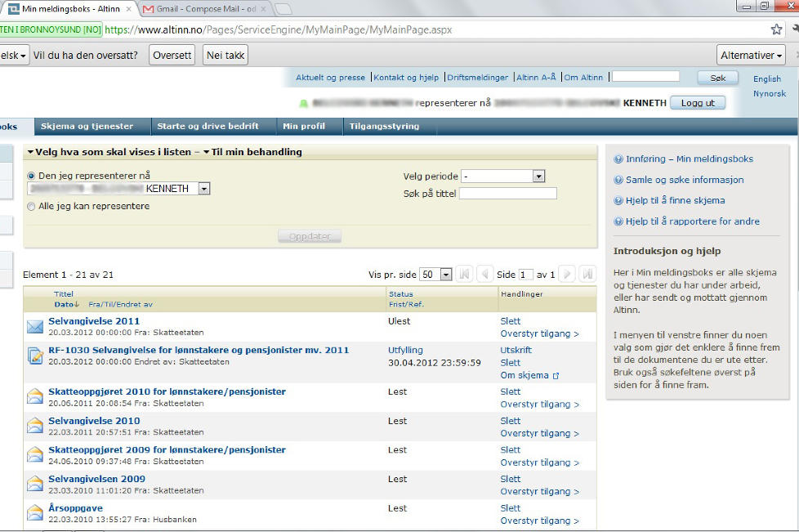Sort by the Status column header

[x=401, y=294]
